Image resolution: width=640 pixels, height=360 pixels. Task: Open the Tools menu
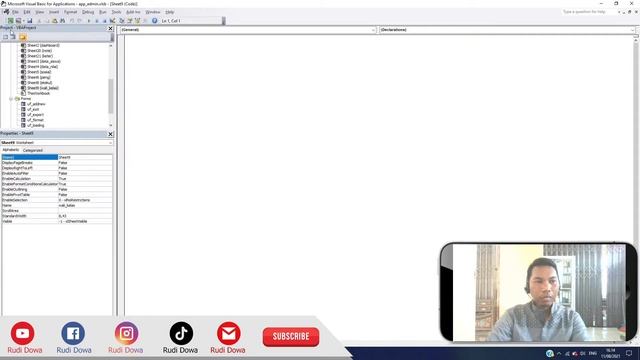pyautogui.click(x=116, y=12)
